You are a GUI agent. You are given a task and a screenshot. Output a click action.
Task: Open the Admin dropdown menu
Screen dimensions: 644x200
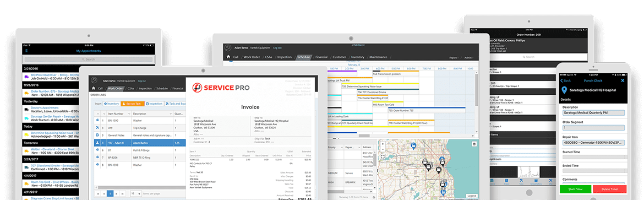(x=468, y=58)
